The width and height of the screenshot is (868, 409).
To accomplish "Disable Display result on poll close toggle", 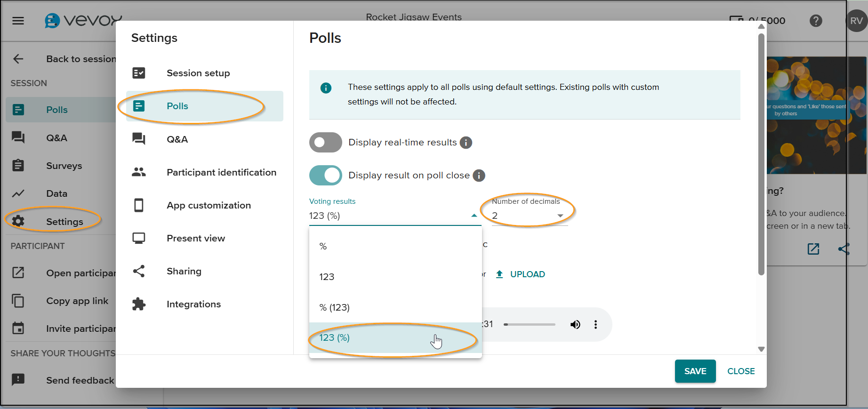I will [x=325, y=176].
